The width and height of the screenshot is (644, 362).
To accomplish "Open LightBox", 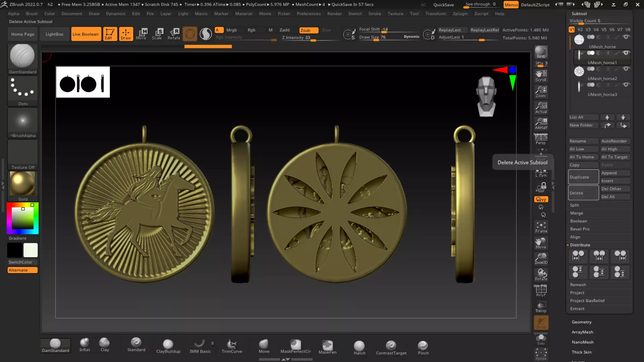I will pos(54,34).
